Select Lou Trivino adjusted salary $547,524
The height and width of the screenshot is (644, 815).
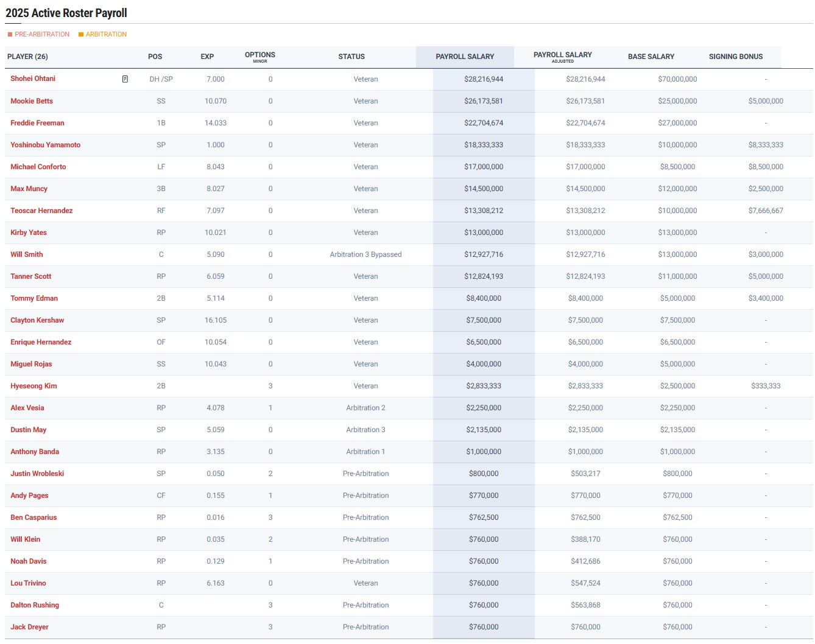click(585, 583)
